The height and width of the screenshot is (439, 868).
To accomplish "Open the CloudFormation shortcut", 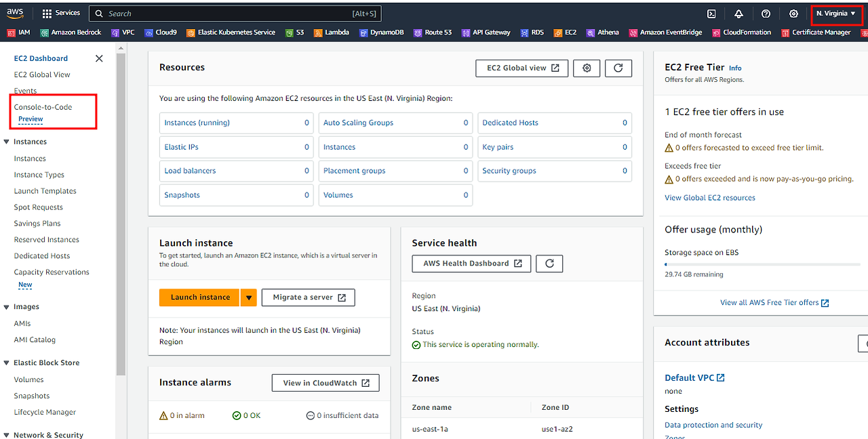I will 741,33.
